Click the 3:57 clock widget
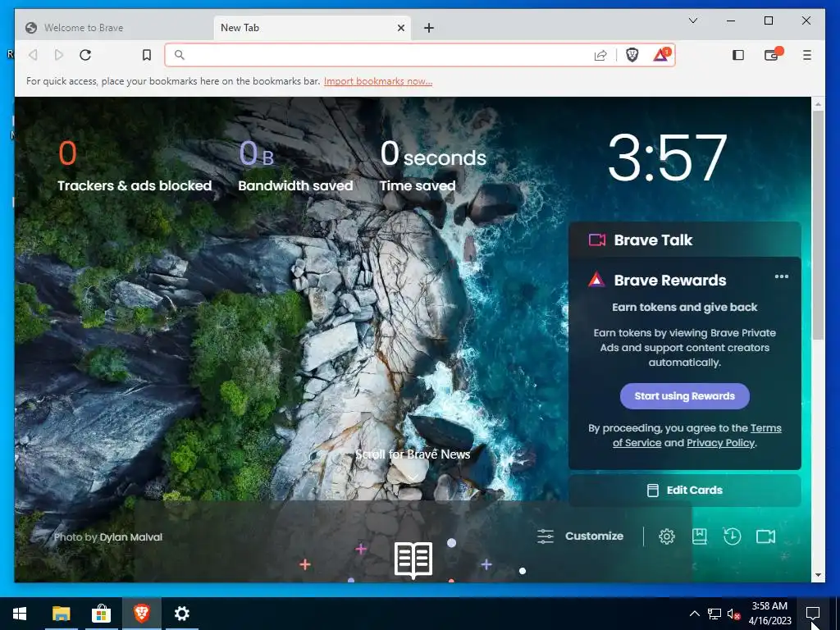The image size is (840, 630). tap(668, 157)
